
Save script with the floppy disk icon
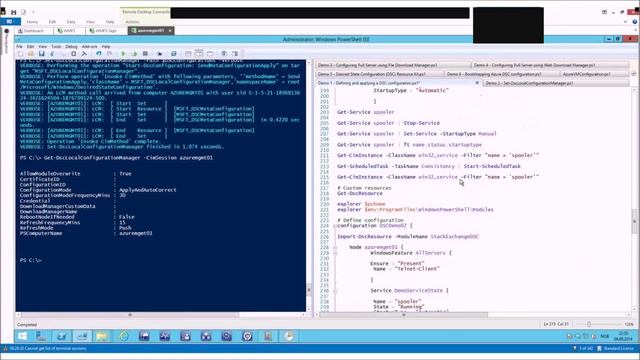pyautogui.click(x=41, y=54)
